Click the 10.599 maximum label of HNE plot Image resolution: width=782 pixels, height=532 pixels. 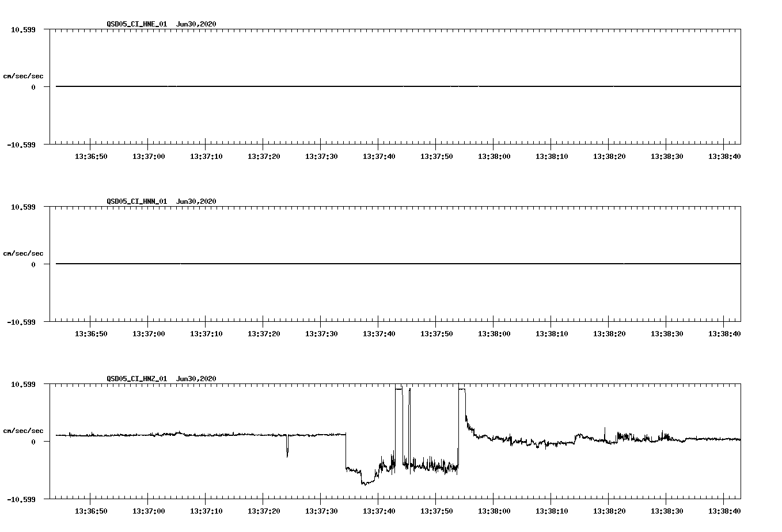(x=23, y=29)
